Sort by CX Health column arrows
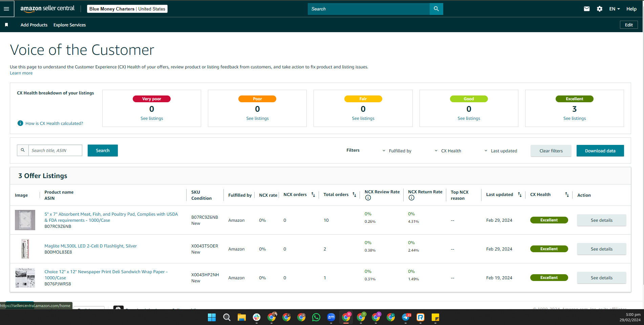This screenshot has width=644, height=325. click(567, 195)
